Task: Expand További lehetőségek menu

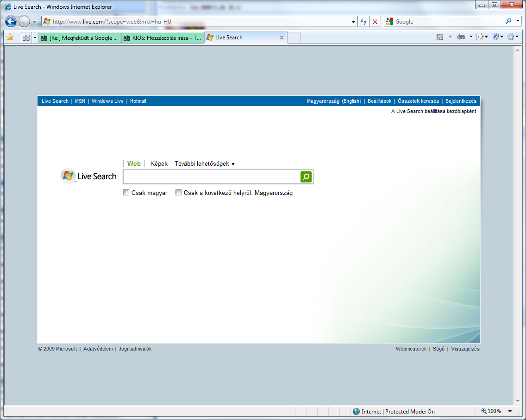Action: (205, 164)
